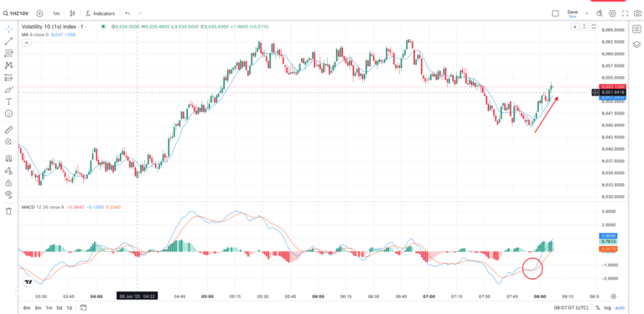Open the Indicators dialog
644x314 pixels.
tap(101, 13)
